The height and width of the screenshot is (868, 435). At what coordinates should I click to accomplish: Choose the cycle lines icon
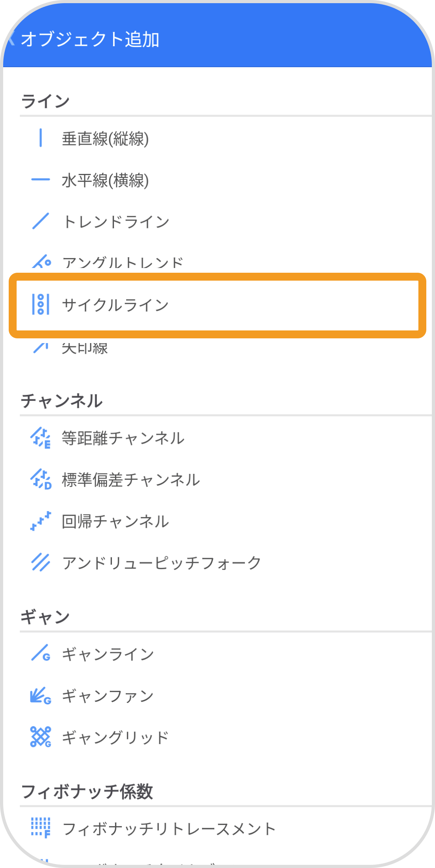[41, 304]
